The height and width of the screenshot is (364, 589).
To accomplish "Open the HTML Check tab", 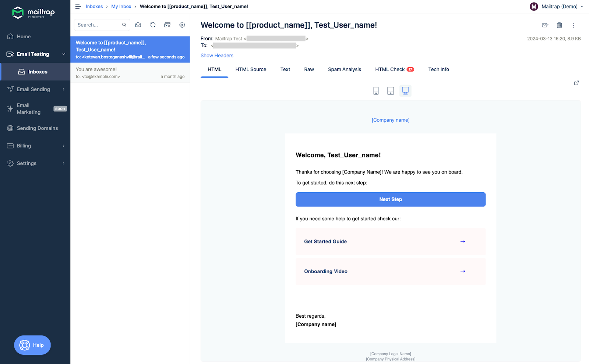I will (390, 69).
